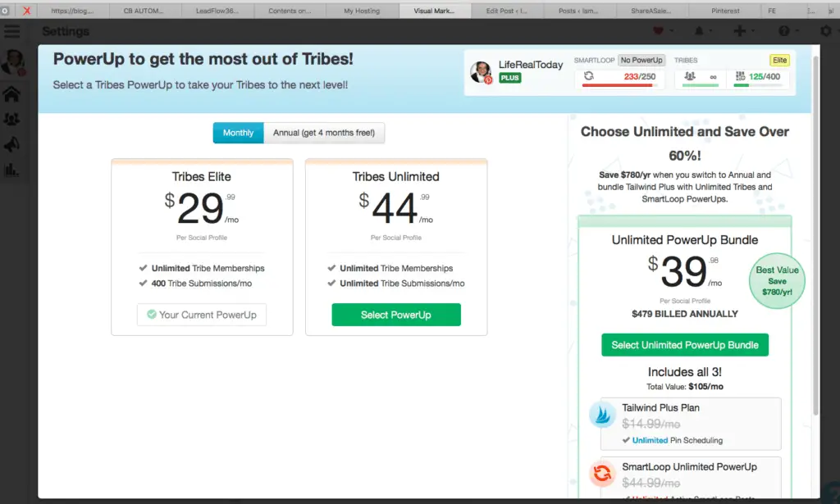Click the Settings page title

(x=66, y=32)
